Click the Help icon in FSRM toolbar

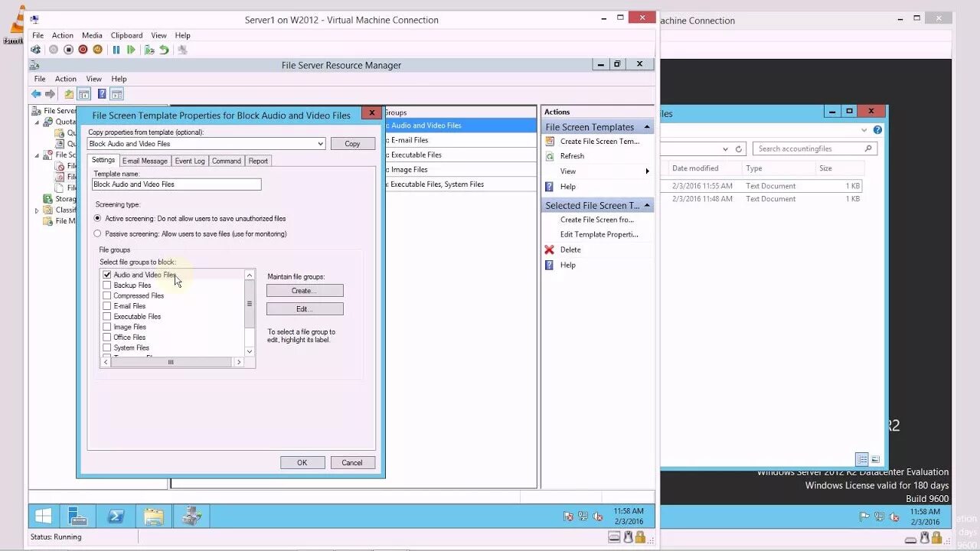pyautogui.click(x=101, y=94)
